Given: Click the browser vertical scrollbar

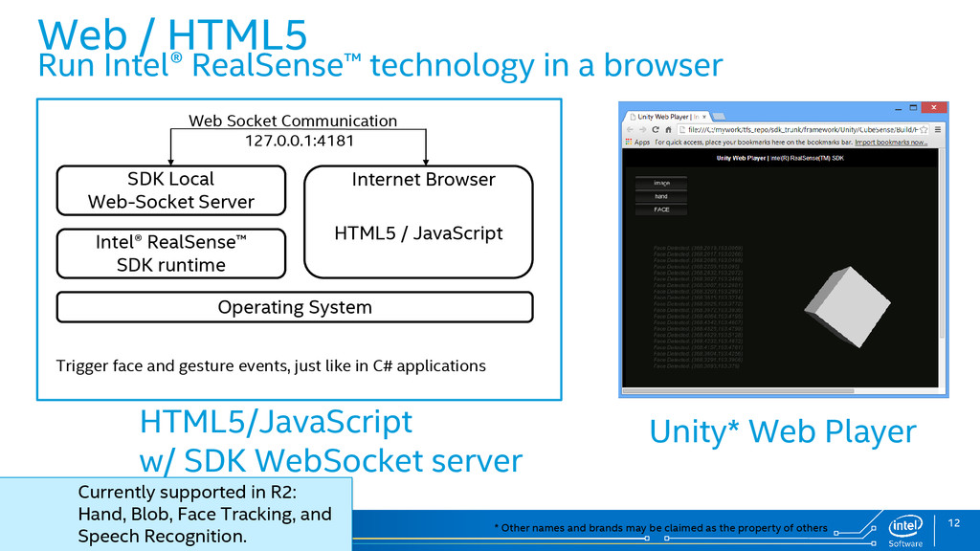Looking at the screenshot, I should [943, 244].
